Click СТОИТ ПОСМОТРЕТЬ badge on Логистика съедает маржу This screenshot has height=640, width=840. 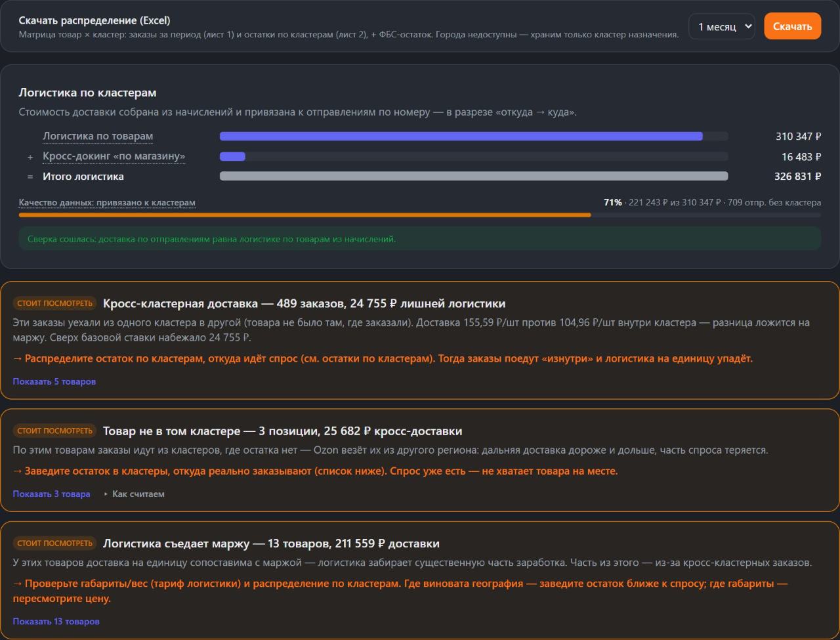[x=55, y=543]
